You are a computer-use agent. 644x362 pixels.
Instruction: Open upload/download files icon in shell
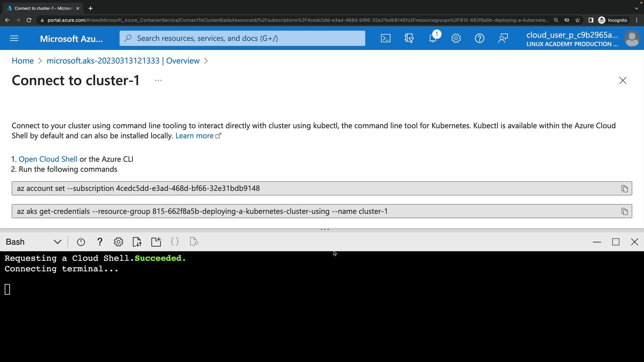click(x=137, y=242)
